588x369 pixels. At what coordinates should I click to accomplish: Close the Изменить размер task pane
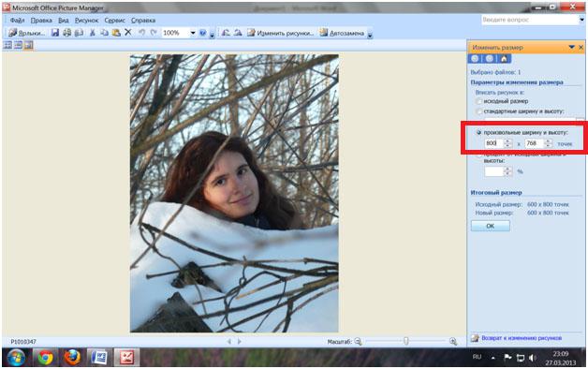[581, 47]
